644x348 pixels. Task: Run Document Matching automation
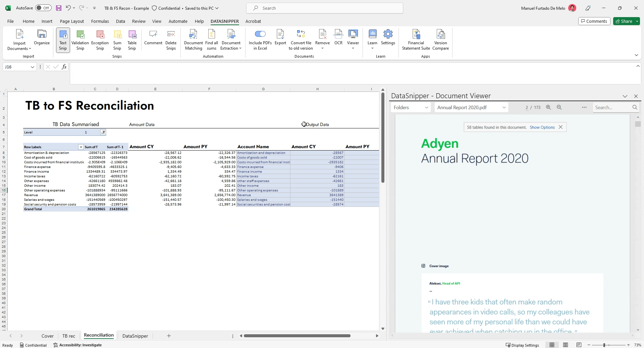(x=193, y=40)
